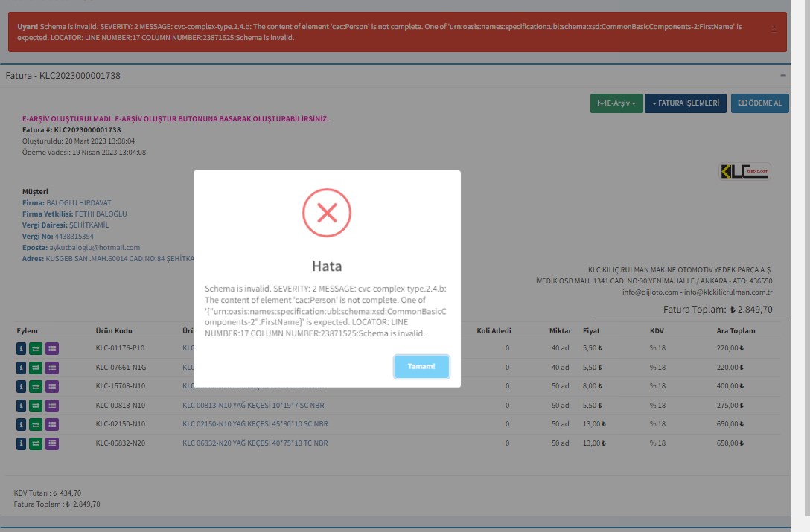The height and width of the screenshot is (532, 810).
Task: Open info icon for KLC-07661-N1G row
Action: coord(21,367)
